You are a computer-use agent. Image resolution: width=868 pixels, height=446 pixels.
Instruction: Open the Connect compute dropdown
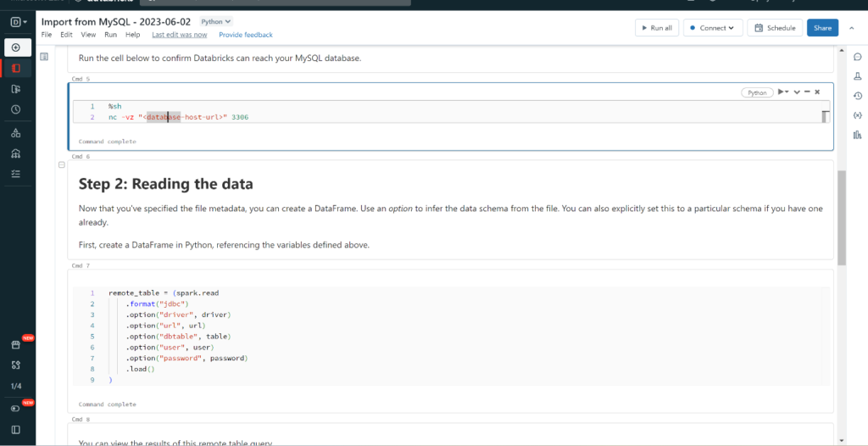point(712,28)
